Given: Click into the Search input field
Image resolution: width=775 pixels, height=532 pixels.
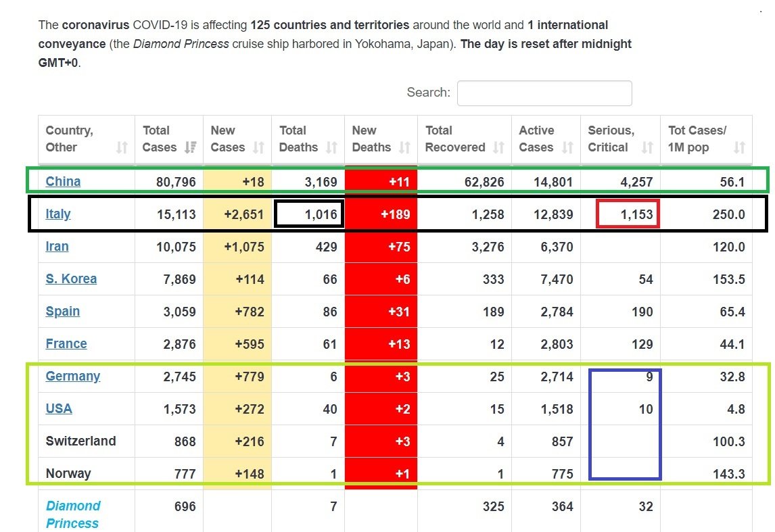Looking at the screenshot, I should coord(544,93).
